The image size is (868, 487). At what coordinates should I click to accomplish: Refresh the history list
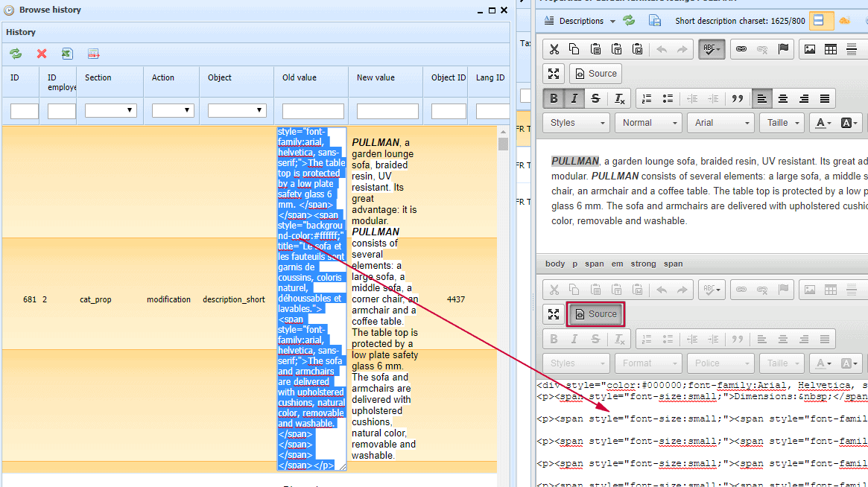[16, 54]
